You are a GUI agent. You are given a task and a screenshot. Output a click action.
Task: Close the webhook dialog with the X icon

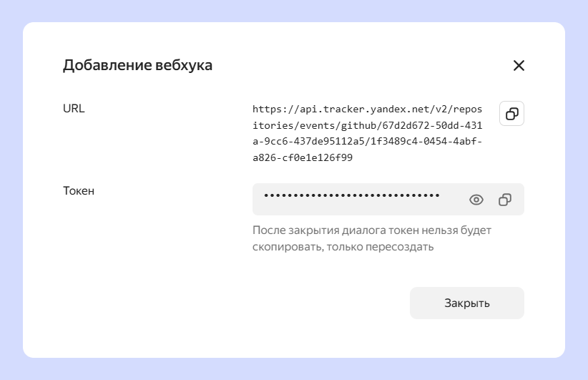point(519,66)
